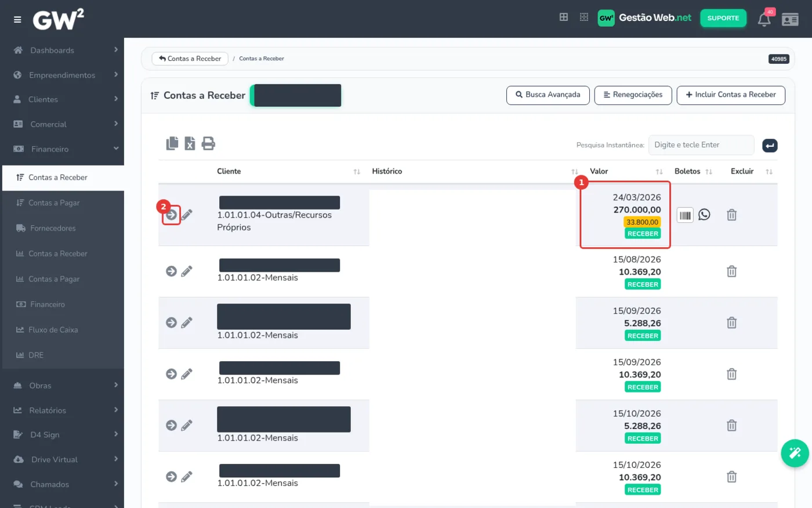Send WhatsApp for the 270.000,00 row

[704, 215]
